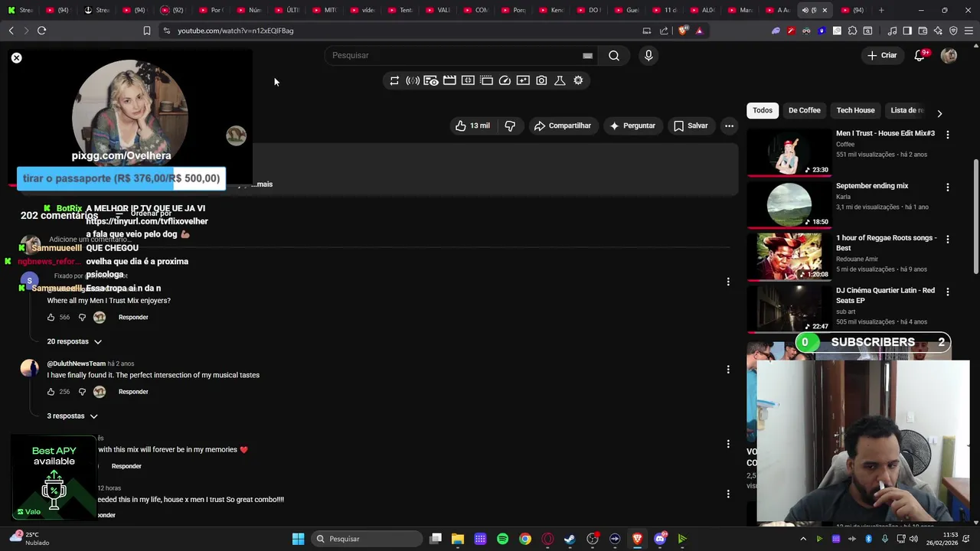Image resolution: width=980 pixels, height=551 pixels.
Task: Open options for September ending mix video
Action: coord(948,187)
